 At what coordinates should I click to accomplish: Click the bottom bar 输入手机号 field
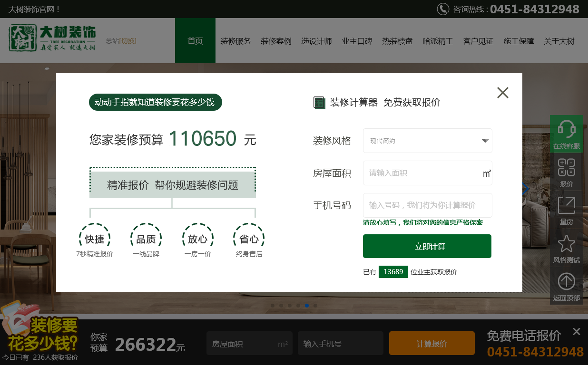coord(341,344)
